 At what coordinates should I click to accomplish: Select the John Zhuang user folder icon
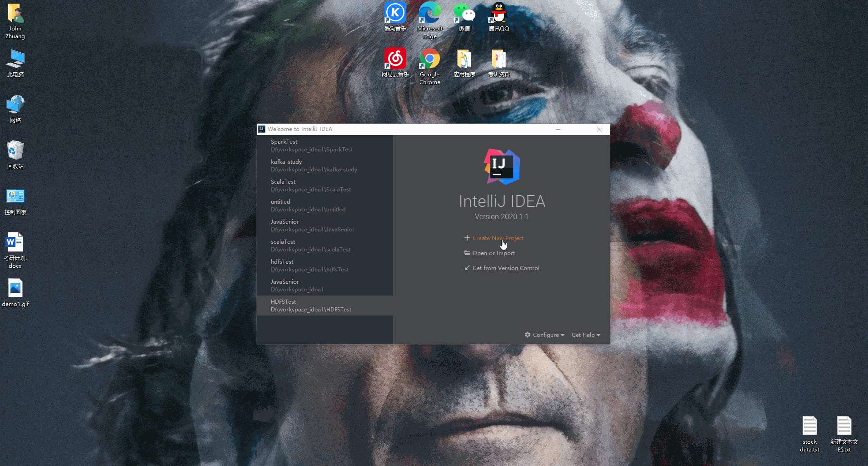[15, 21]
